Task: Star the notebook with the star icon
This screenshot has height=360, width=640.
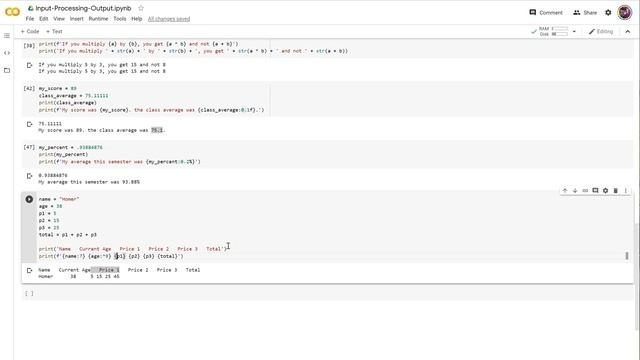Action: pyautogui.click(x=141, y=8)
